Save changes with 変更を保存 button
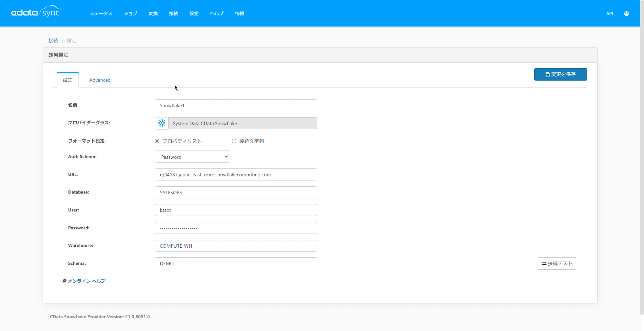 coord(561,74)
